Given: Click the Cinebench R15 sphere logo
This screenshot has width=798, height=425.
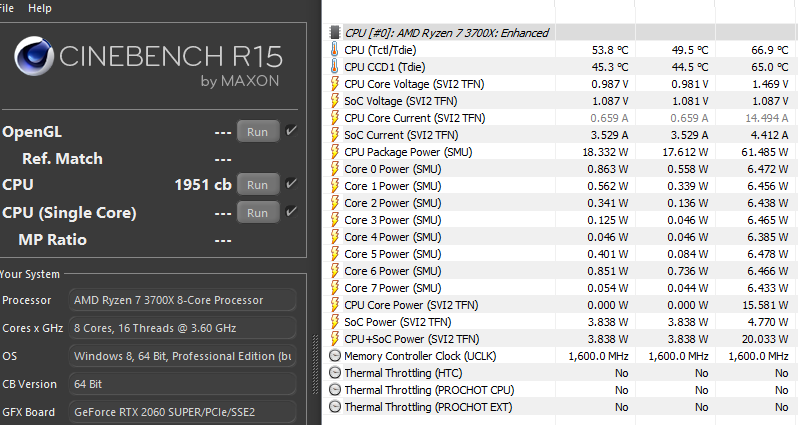Looking at the screenshot, I should coord(34,56).
